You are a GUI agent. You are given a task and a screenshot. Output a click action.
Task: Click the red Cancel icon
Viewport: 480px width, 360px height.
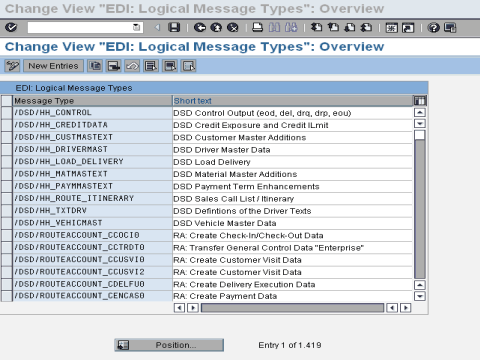(233, 27)
